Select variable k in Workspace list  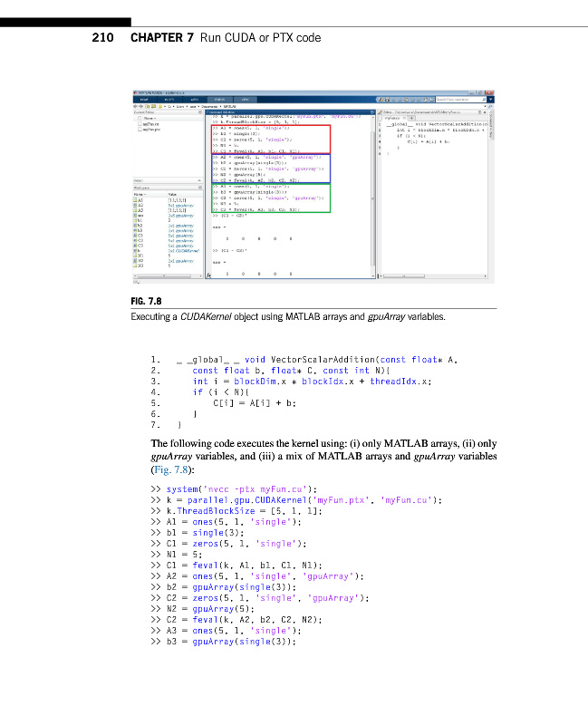tap(139, 250)
